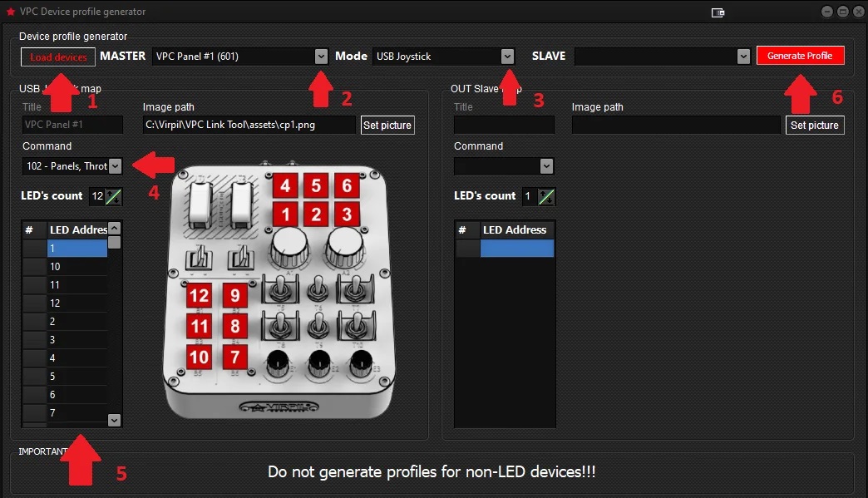868x498 pixels.
Task: Click LED marker 2 on panel image
Action: 316,214
